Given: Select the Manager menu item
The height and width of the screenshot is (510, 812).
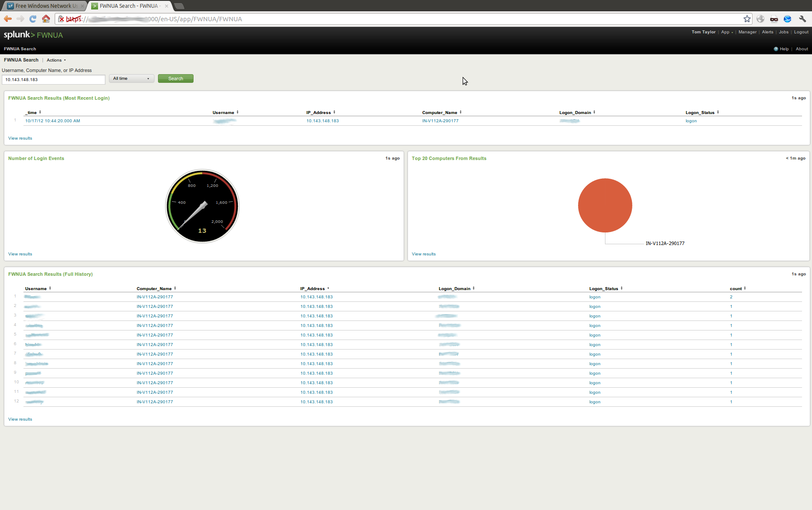Looking at the screenshot, I should pyautogui.click(x=747, y=32).
